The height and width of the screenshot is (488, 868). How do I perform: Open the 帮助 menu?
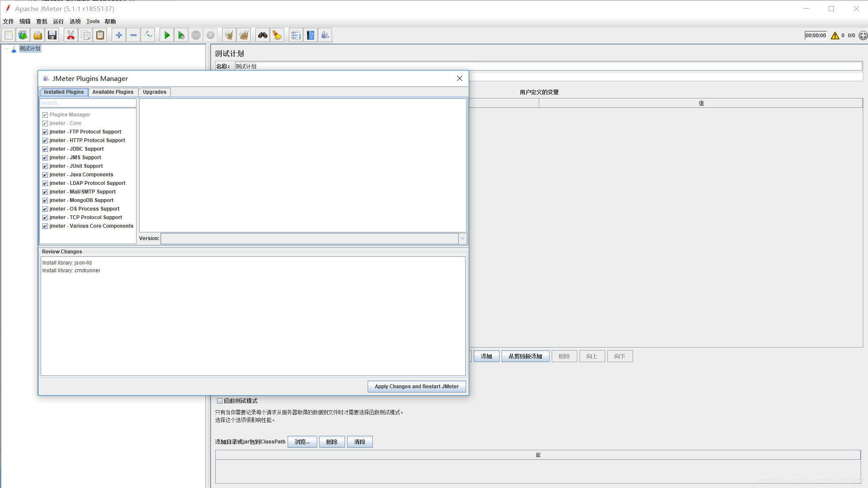[110, 21]
